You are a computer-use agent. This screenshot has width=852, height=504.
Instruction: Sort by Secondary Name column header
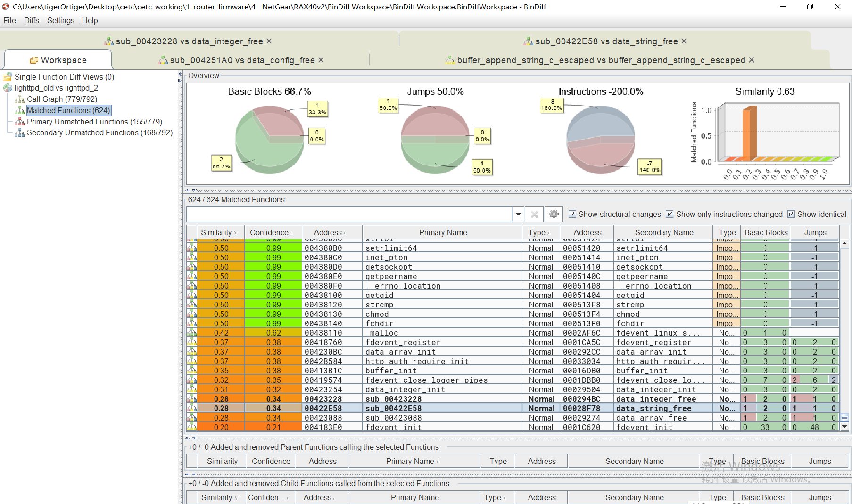point(664,232)
